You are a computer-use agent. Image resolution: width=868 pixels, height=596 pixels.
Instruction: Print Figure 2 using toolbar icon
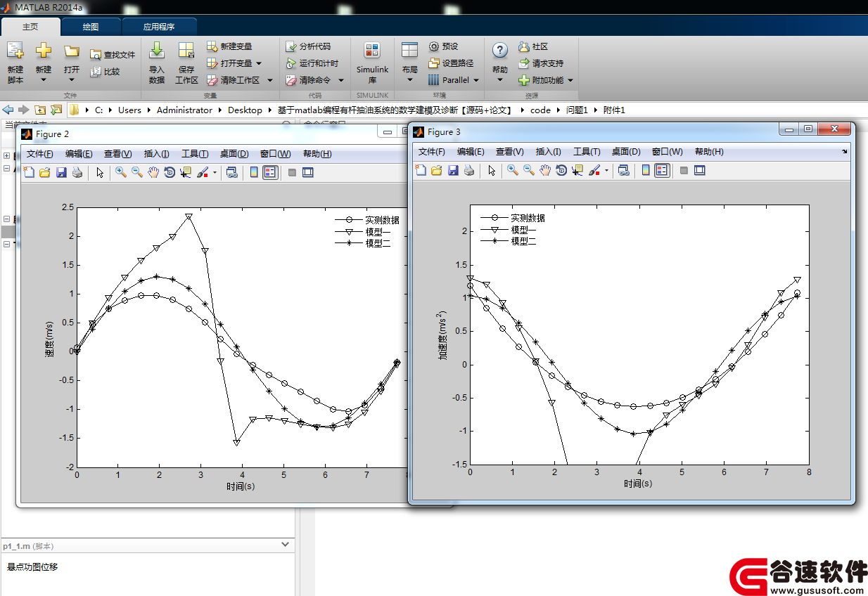(77, 172)
